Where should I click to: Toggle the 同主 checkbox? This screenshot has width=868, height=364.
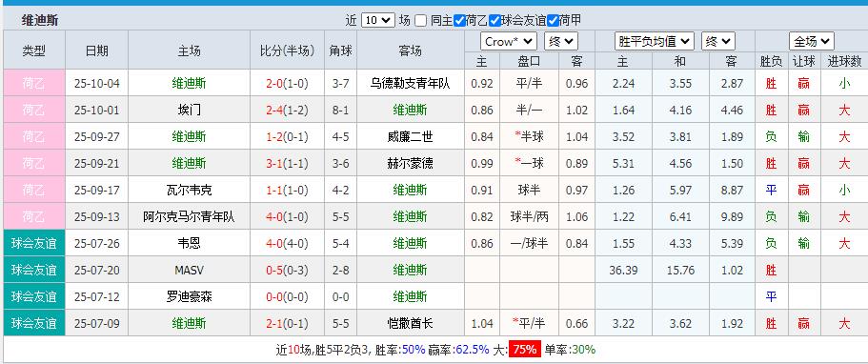click(x=421, y=21)
